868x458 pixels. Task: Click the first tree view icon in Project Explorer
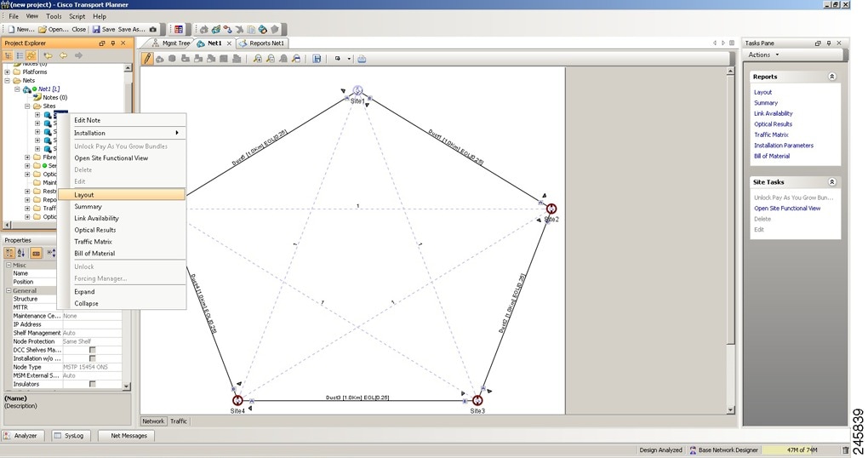[9, 55]
